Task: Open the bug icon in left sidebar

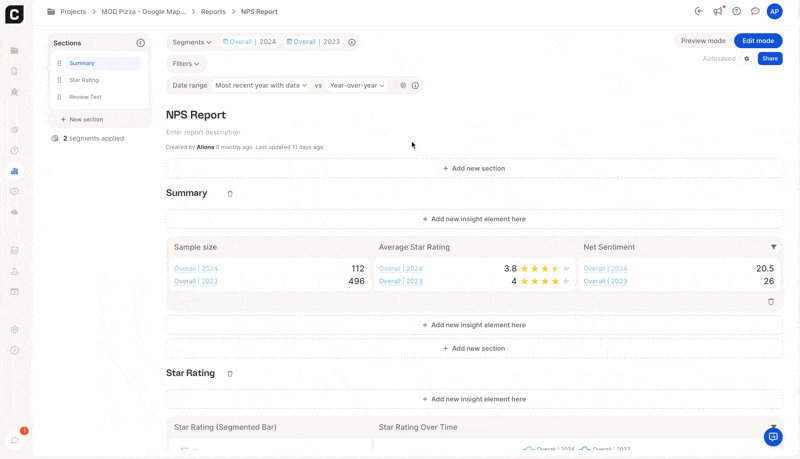Action: tap(14, 92)
